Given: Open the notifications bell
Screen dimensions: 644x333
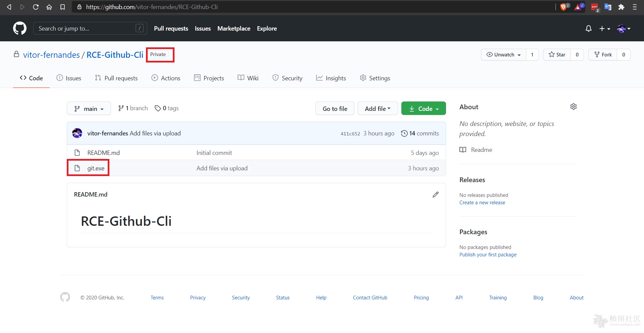Looking at the screenshot, I should (x=588, y=29).
